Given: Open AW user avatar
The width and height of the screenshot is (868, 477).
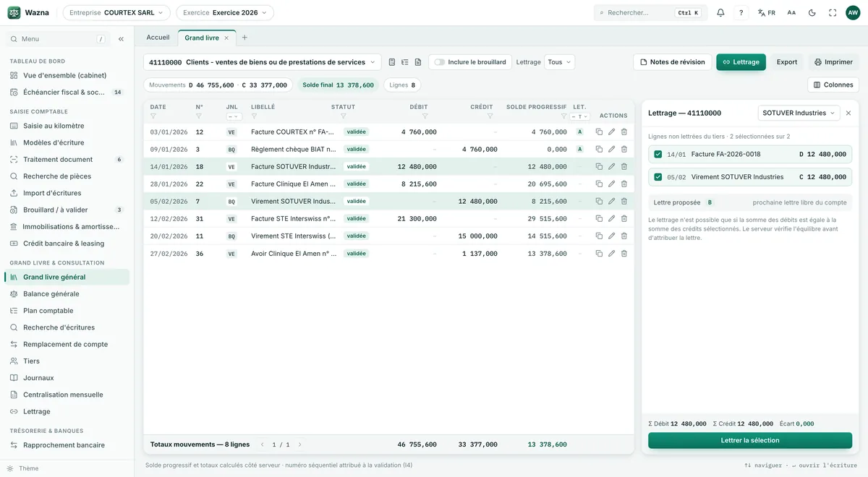Looking at the screenshot, I should click(853, 12).
